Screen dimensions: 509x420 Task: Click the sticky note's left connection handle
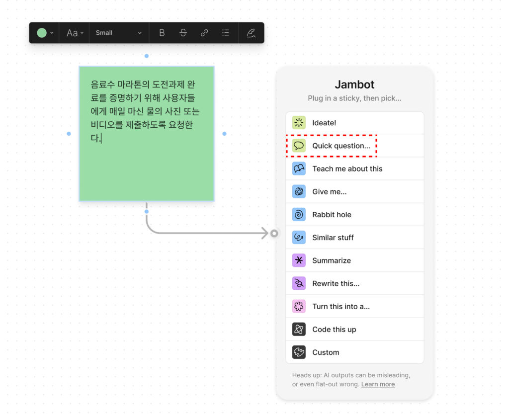69,134
